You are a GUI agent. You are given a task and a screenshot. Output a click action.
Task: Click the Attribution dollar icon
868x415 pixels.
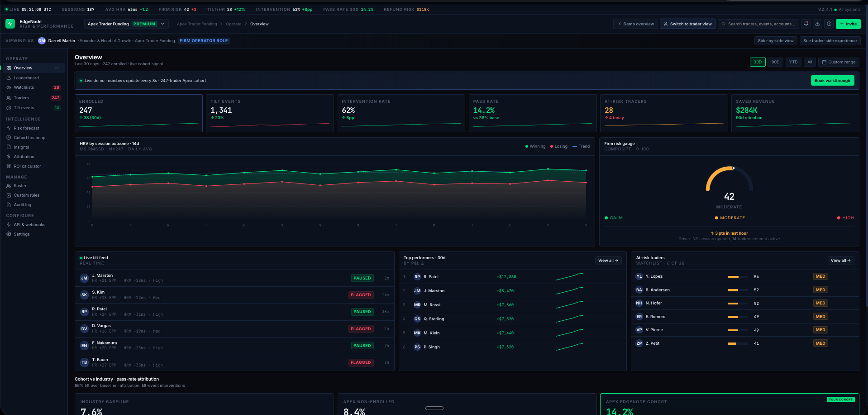9,157
